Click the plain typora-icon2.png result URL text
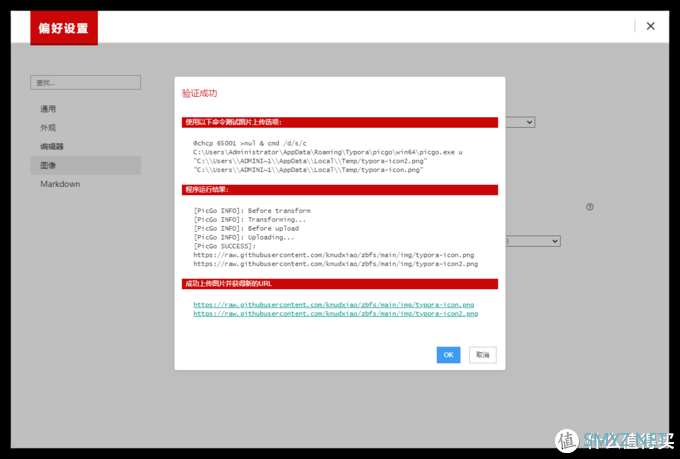The height and width of the screenshot is (459, 680). tap(336, 264)
